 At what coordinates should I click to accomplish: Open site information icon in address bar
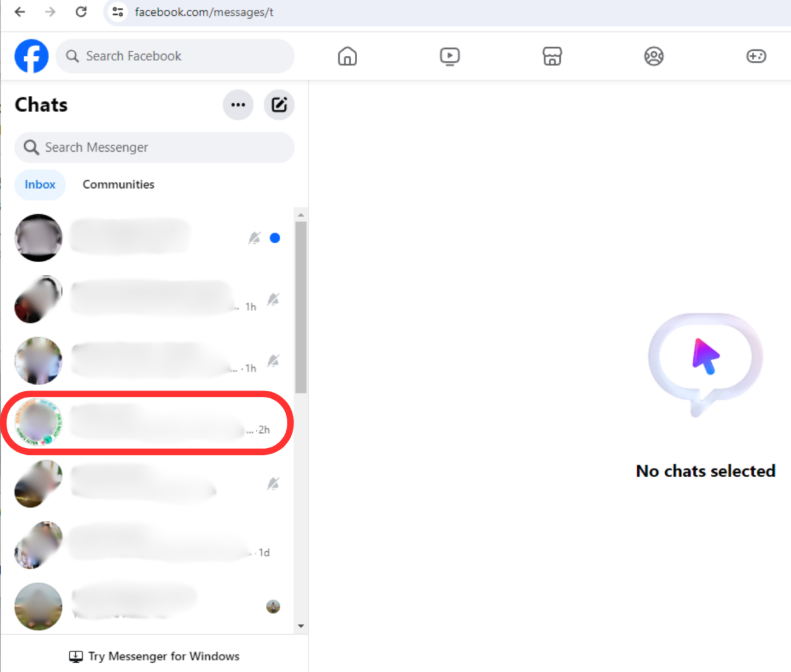(118, 12)
